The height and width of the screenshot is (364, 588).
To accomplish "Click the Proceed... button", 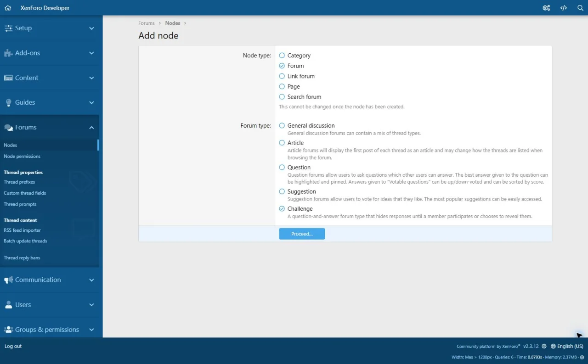I will pos(302,234).
